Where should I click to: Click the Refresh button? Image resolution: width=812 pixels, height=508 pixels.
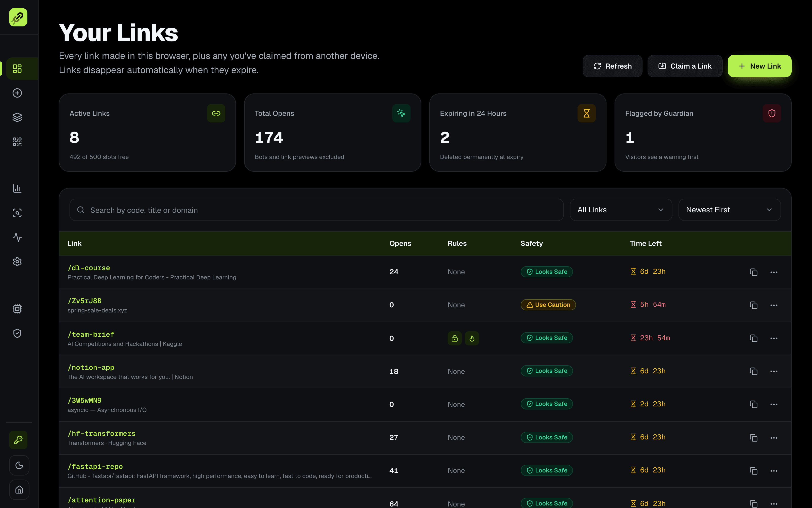pyautogui.click(x=612, y=66)
